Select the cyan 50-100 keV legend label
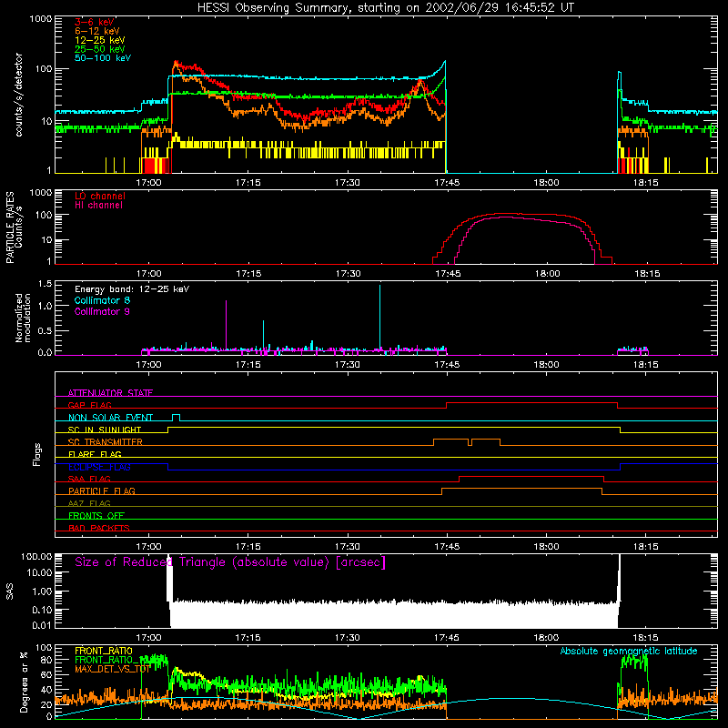The image size is (728, 728). (103, 58)
